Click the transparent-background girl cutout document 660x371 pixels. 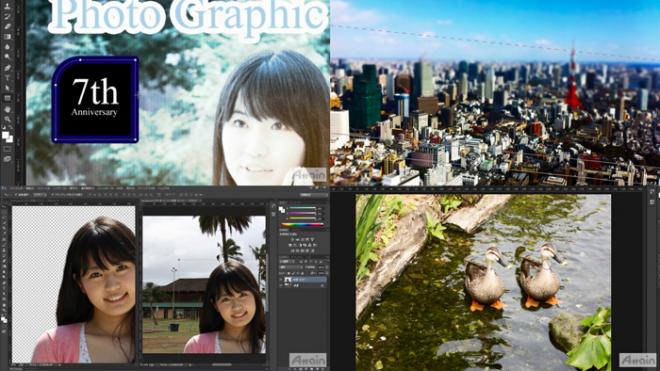tap(74, 284)
